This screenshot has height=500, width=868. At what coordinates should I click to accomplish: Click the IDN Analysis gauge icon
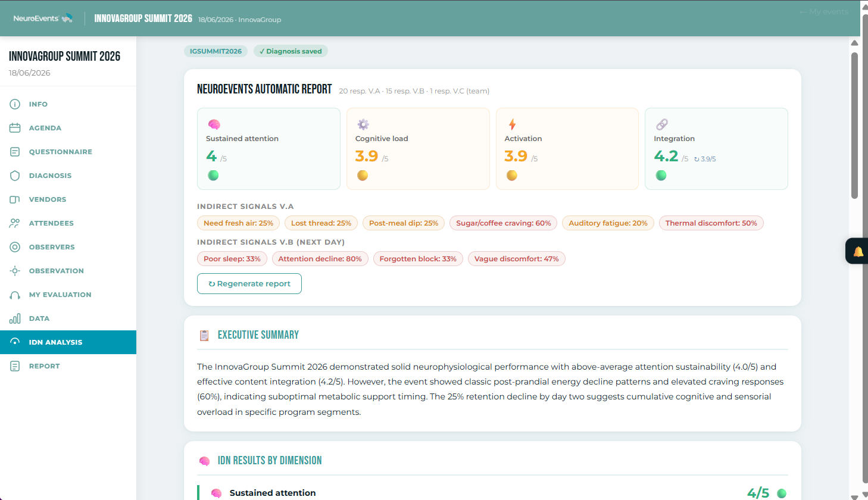point(15,342)
